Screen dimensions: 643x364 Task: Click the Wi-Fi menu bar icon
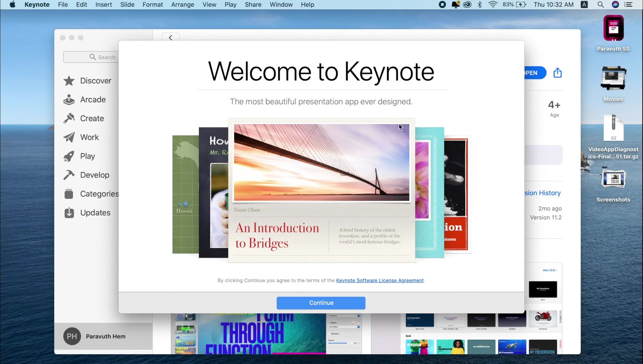click(x=493, y=5)
